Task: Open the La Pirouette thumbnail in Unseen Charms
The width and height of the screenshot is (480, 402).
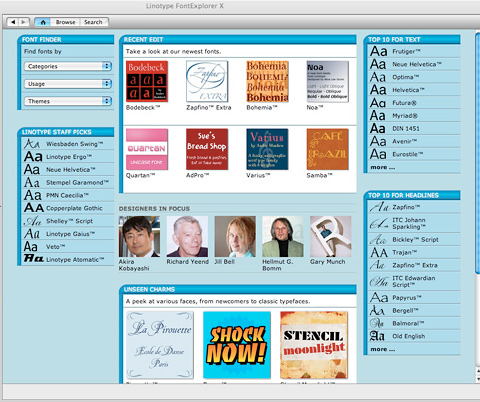Action: [160, 345]
